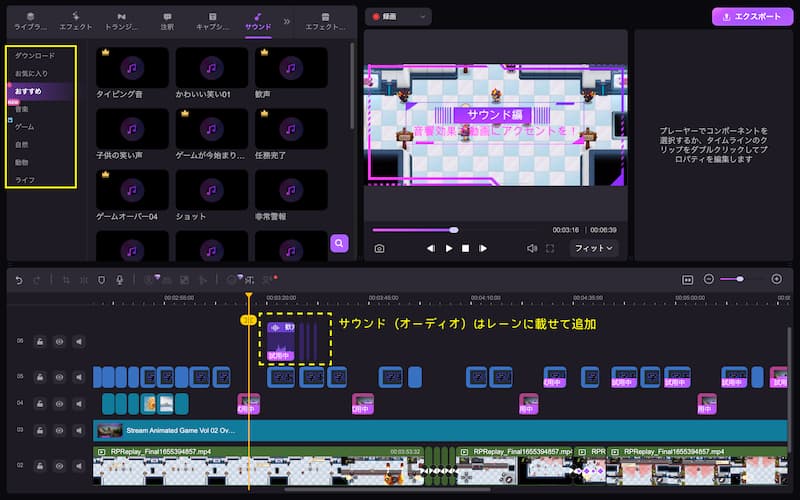
Task: Select the crop tool in timeline toolbar
Action: (x=66, y=280)
